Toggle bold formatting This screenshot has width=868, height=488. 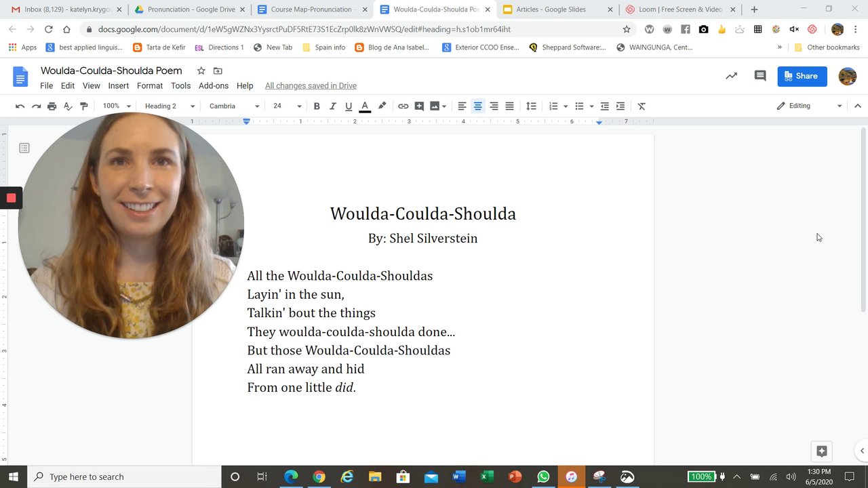[317, 106]
